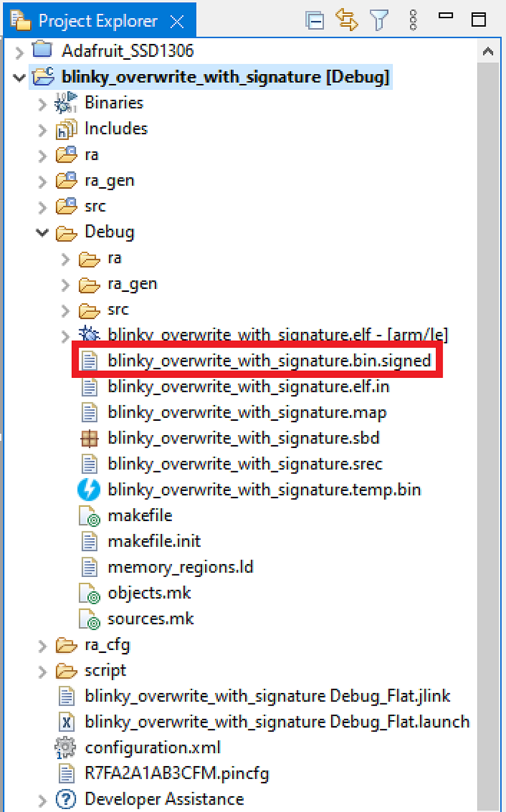Collapse the blinky_overwrite_with_signature project
This screenshot has height=812, width=506.
[19, 78]
